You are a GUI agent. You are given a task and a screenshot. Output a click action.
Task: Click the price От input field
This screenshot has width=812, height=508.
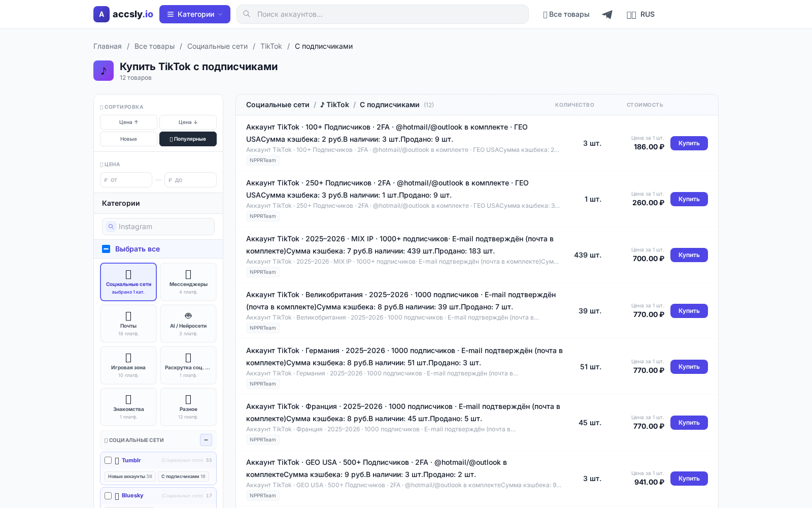click(x=126, y=180)
